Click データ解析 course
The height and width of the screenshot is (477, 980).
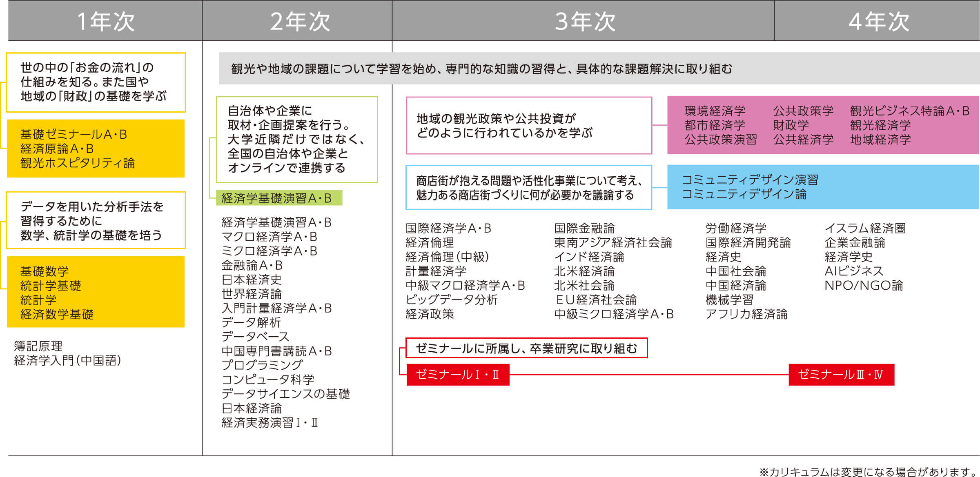(251, 322)
